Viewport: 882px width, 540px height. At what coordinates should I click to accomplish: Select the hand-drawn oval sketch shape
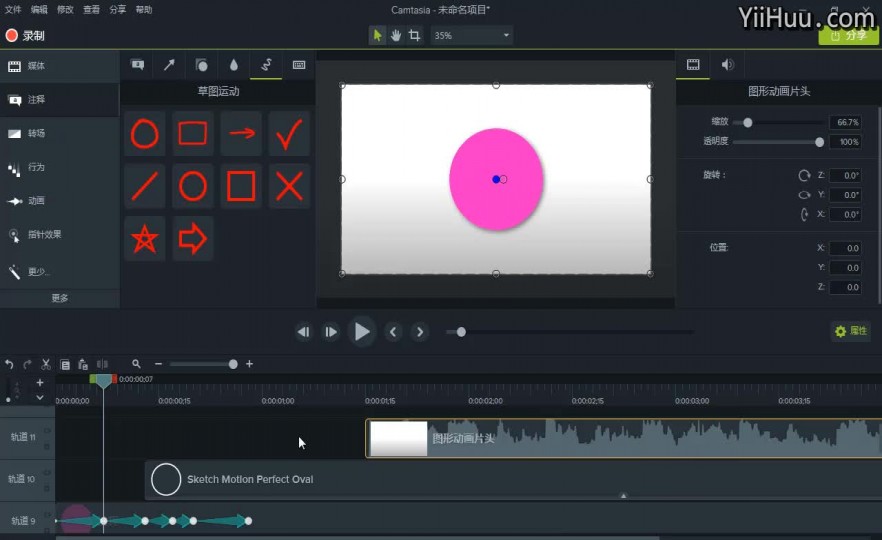145,133
